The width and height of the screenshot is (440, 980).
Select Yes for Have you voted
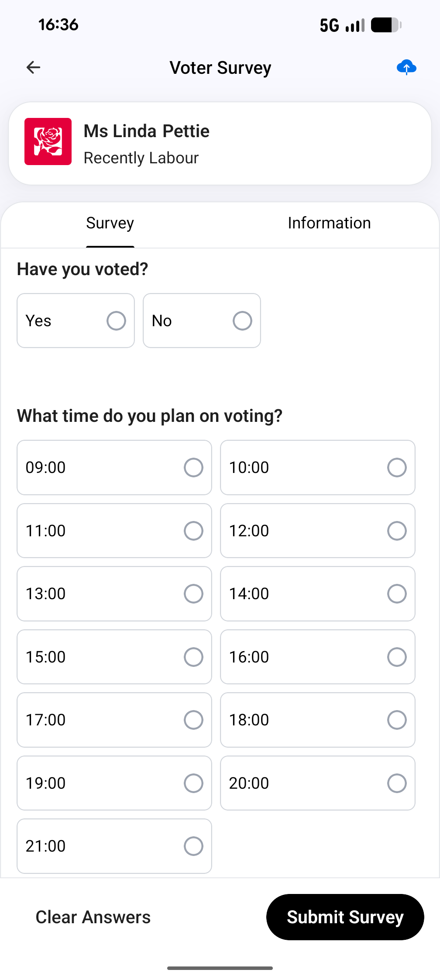[76, 321]
